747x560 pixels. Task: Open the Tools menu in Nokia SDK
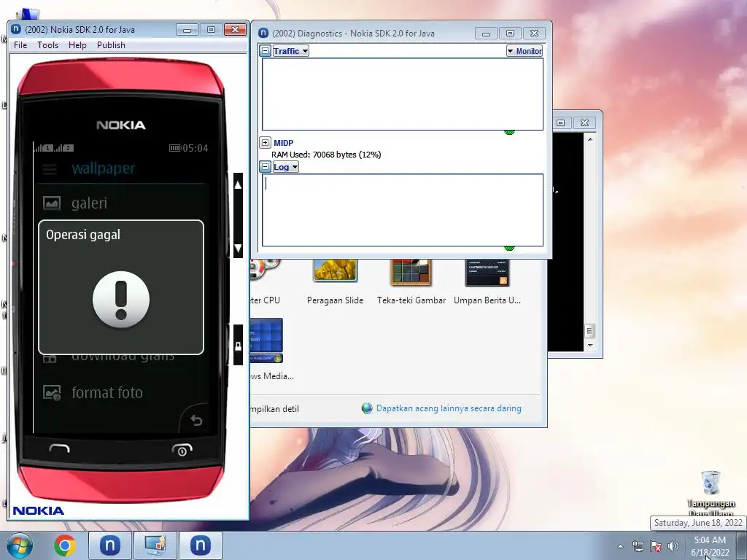click(x=47, y=44)
